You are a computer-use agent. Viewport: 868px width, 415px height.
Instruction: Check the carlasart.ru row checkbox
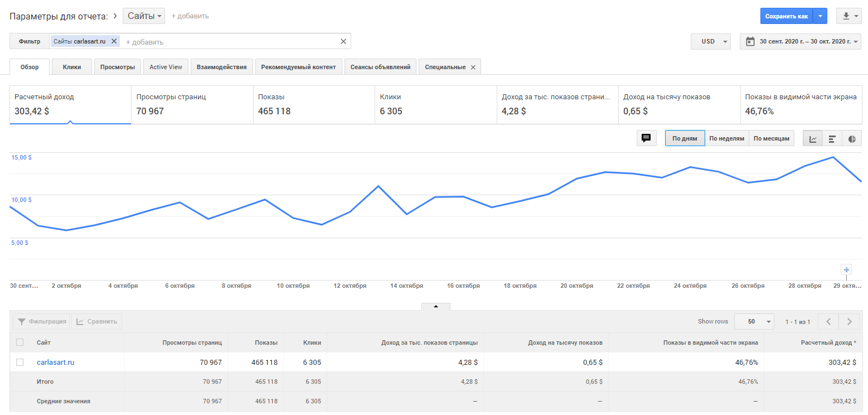(20, 362)
